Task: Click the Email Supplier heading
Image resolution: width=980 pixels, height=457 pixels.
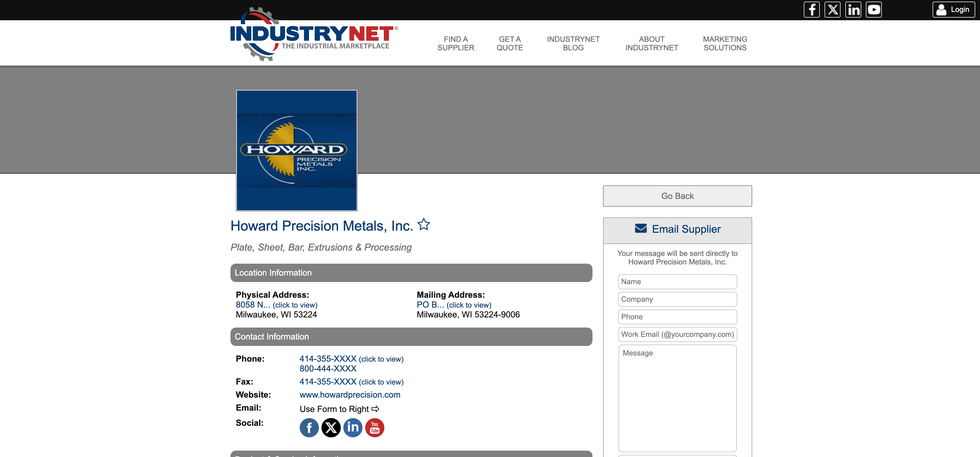Action: tap(686, 229)
